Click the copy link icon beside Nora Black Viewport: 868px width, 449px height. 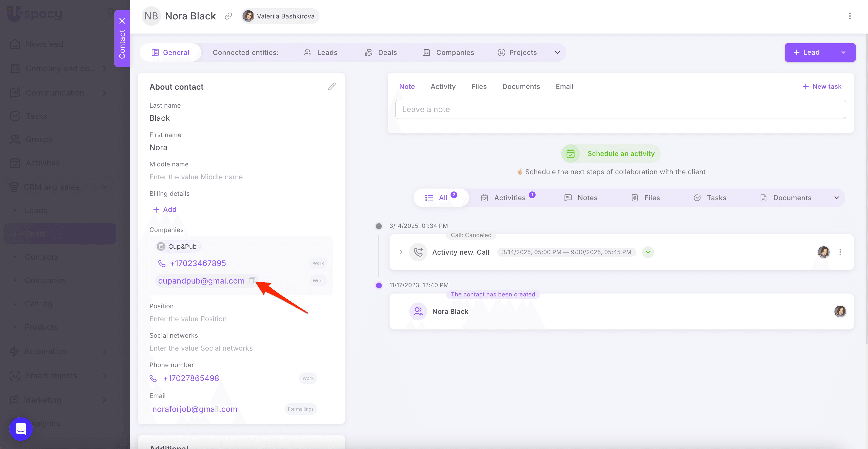pos(228,16)
